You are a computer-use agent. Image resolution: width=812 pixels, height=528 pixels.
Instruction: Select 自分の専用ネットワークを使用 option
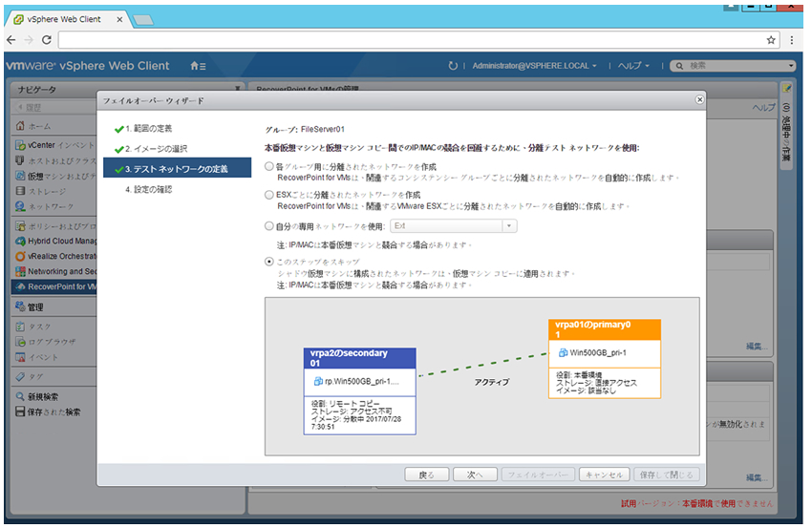click(269, 225)
